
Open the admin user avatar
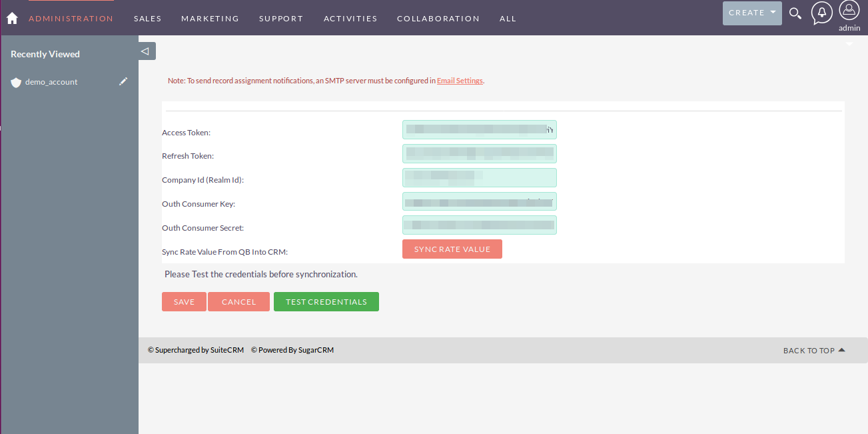tap(849, 11)
